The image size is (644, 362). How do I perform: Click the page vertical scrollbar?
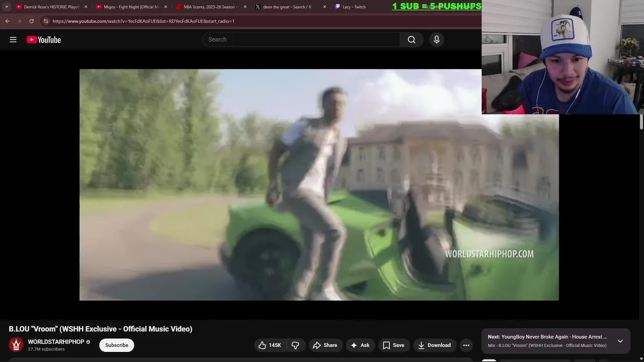[641, 122]
